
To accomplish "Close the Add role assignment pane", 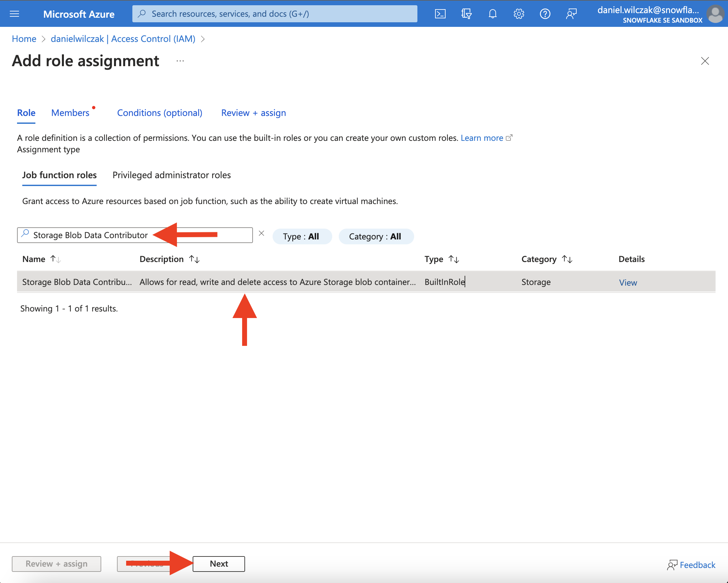I will (705, 61).
